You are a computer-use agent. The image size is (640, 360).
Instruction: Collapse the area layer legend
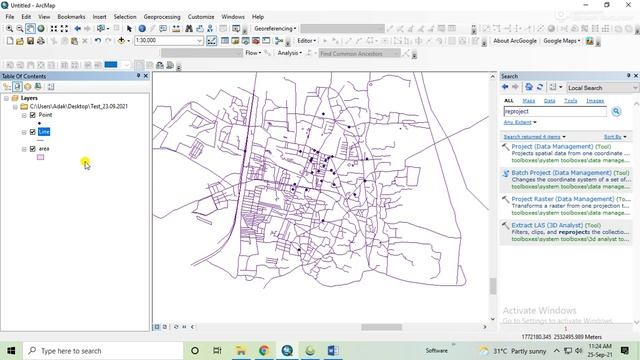[x=24, y=149]
